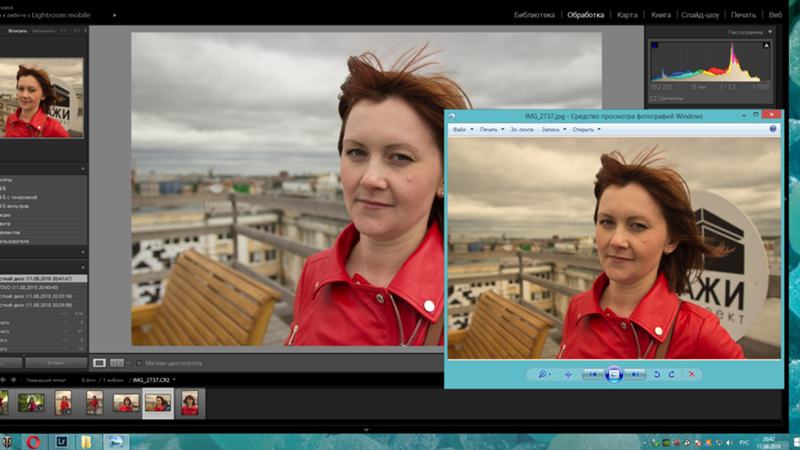The image size is (800, 450).
Task: Select the green forest filmstrip thumbnail
Action: [x=31, y=403]
